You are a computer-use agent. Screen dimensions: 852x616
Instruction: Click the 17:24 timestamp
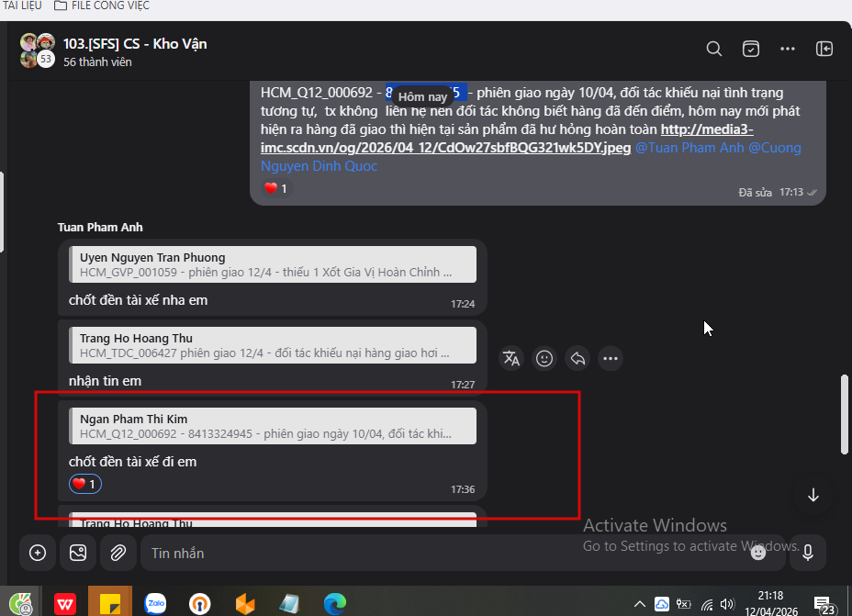tap(463, 304)
